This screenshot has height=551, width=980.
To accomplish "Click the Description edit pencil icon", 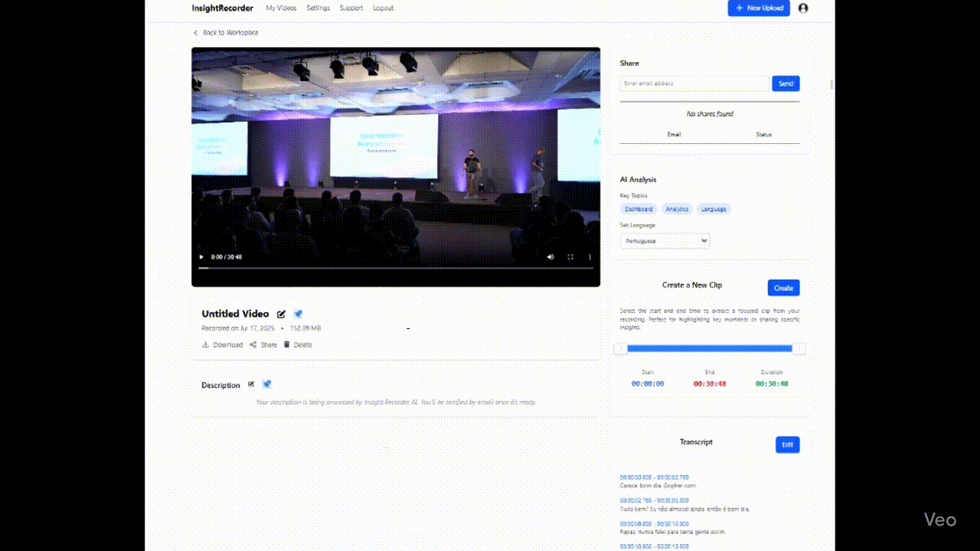I will [x=250, y=384].
